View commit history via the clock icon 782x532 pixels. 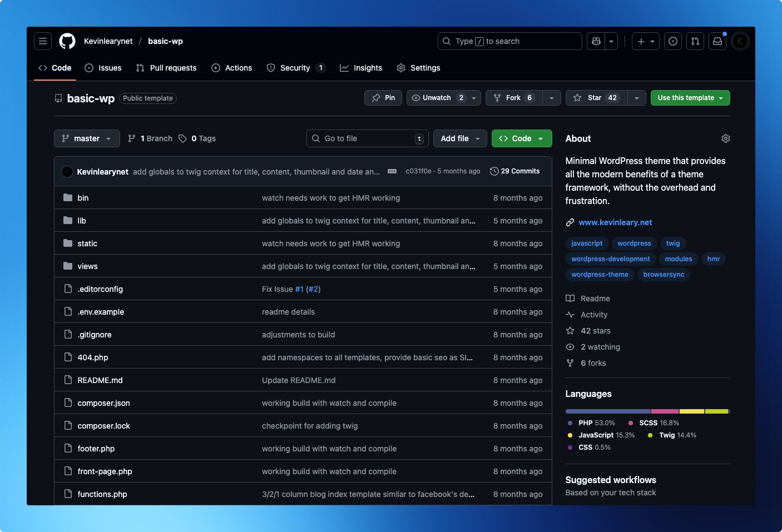click(494, 171)
